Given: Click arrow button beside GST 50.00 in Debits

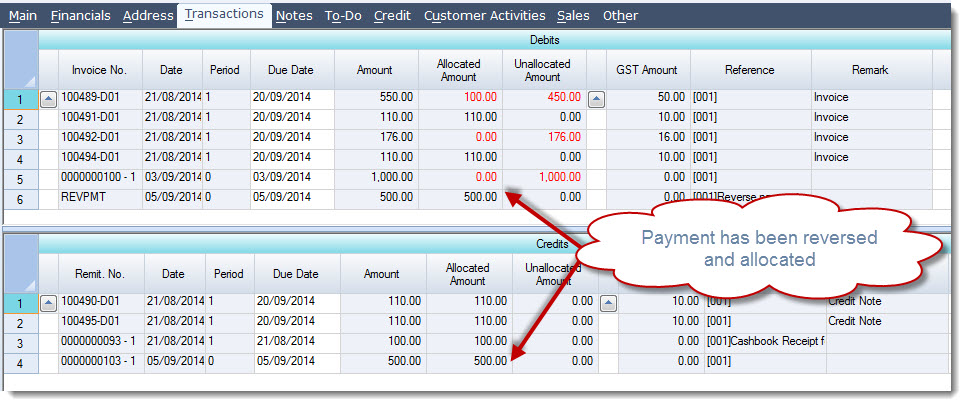Looking at the screenshot, I should pyautogui.click(x=597, y=99).
